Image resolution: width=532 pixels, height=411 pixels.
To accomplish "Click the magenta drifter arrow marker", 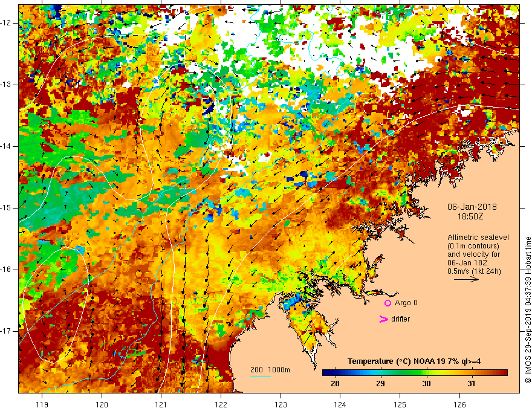I will click(384, 319).
